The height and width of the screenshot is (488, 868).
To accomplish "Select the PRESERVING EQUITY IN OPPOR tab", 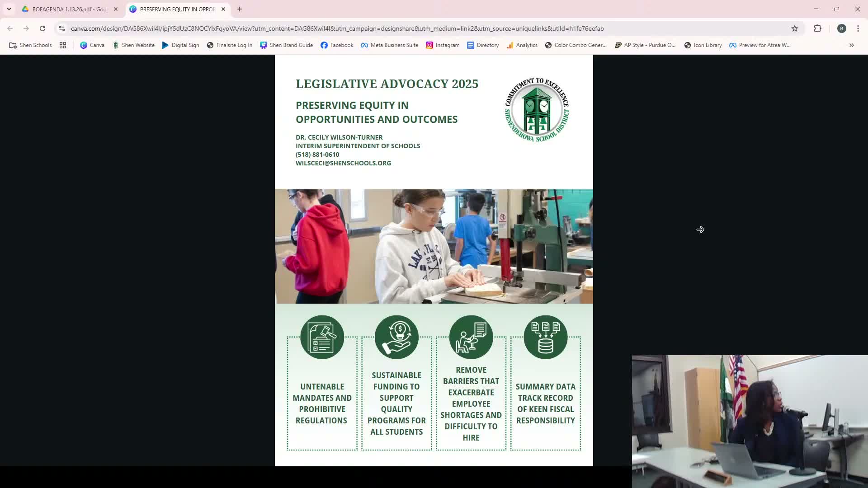I will point(176,9).
